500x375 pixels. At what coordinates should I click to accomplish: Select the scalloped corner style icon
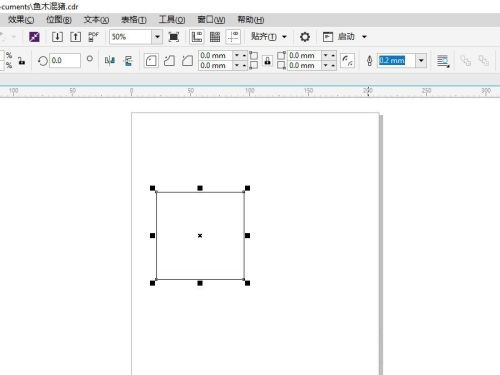click(x=169, y=61)
